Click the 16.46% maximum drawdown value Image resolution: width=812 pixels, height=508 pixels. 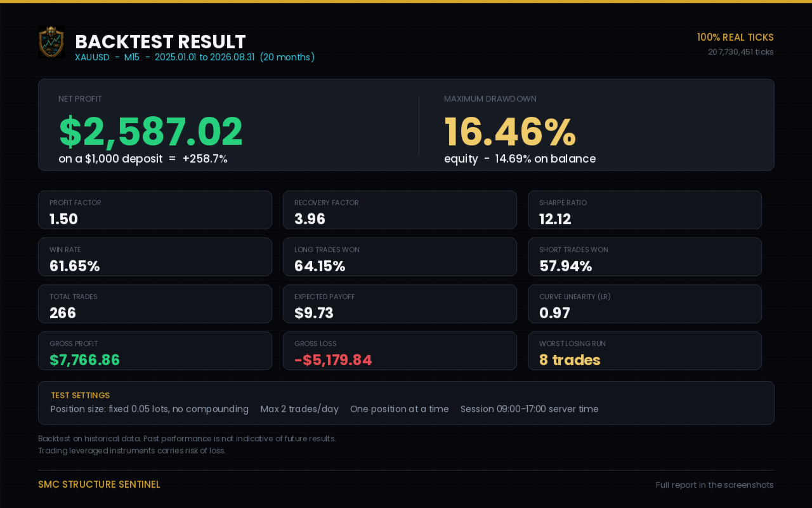point(510,131)
